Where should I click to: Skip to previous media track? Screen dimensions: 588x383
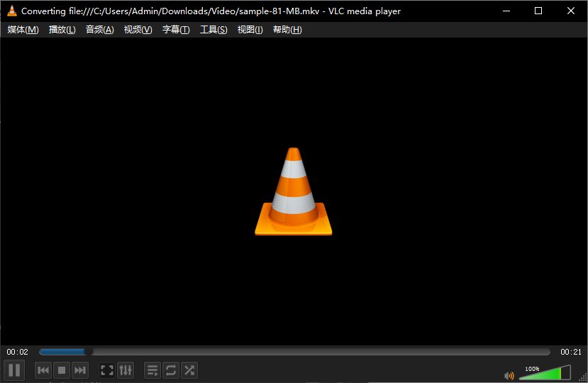coord(43,370)
